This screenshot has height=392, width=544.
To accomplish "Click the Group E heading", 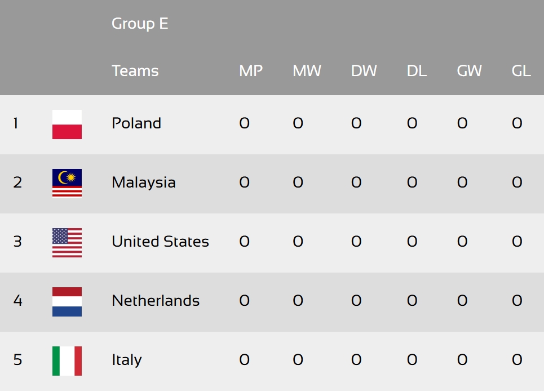I will point(140,24).
